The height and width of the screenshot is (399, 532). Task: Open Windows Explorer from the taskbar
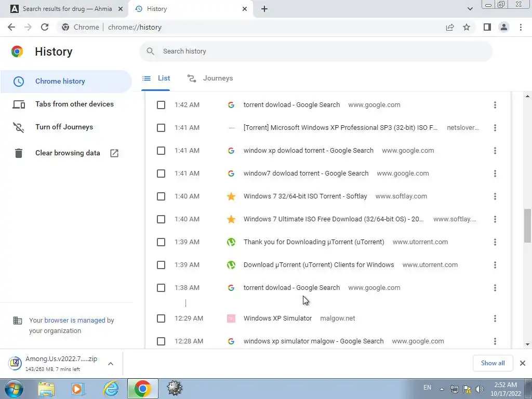pos(46,389)
